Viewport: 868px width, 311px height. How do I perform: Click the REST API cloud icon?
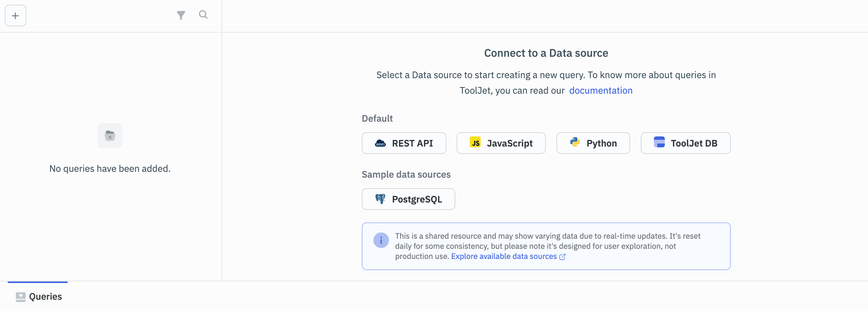380,143
